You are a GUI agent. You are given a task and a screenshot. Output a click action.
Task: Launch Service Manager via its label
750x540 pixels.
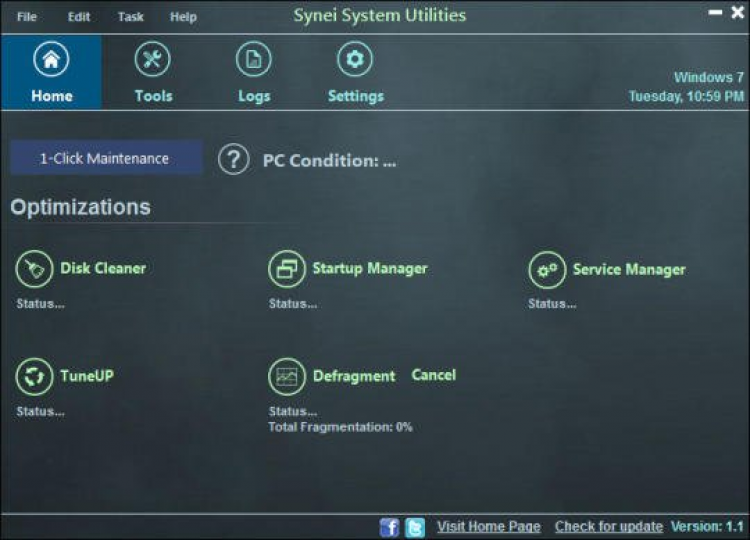click(x=629, y=269)
